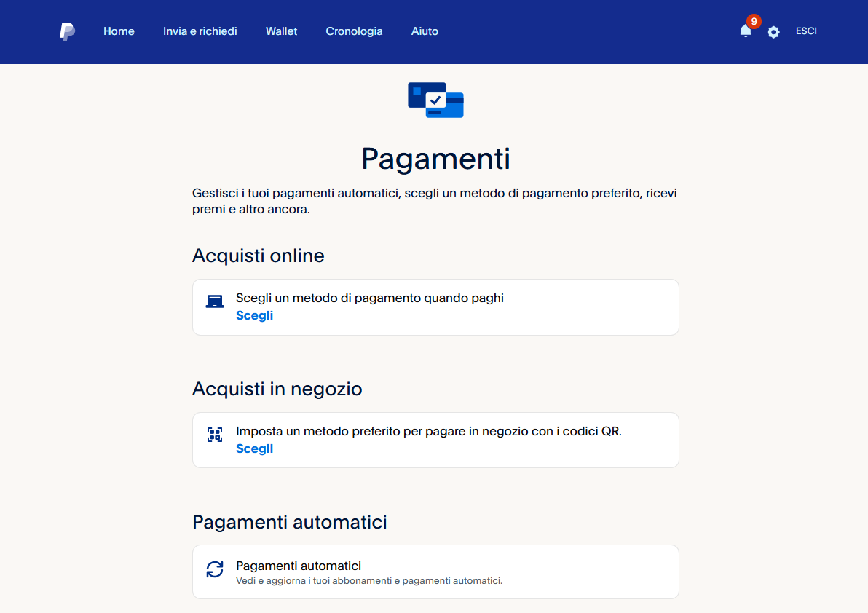The width and height of the screenshot is (868, 613).
Task: Open the Aiuto menu item
Action: click(x=425, y=31)
